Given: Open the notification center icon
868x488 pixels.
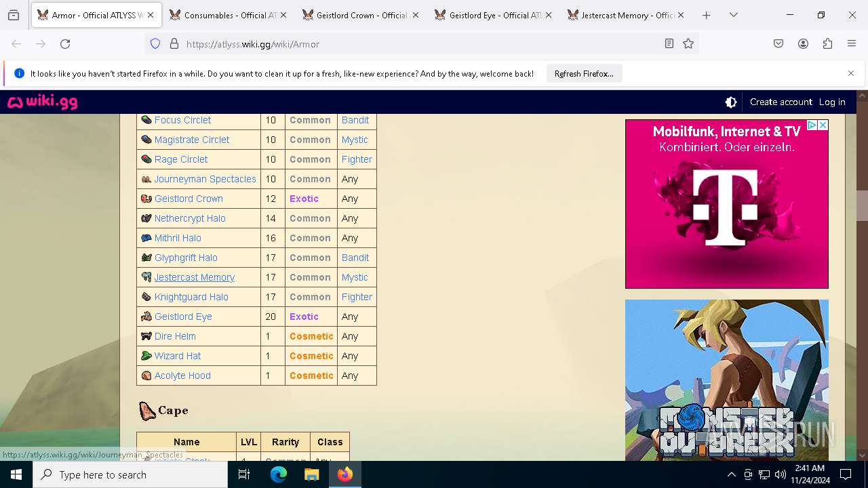Looking at the screenshot, I should coord(846,474).
